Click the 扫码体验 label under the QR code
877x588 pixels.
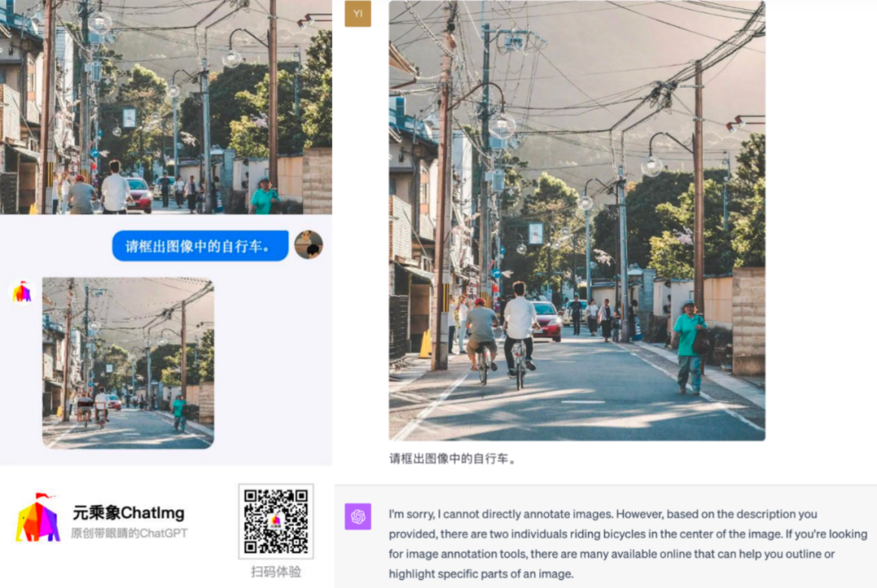[277, 573]
